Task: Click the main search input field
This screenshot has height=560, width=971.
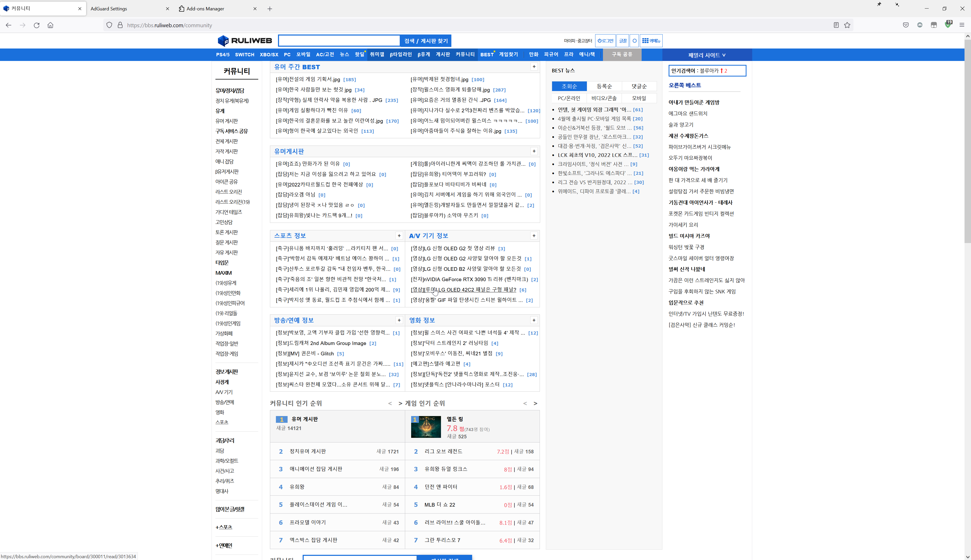Action: tap(339, 40)
